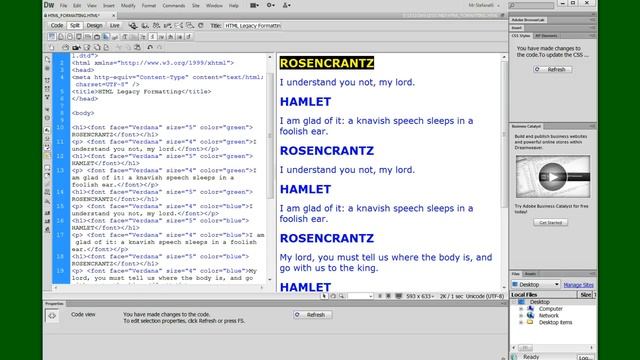Expand the Computer tree node

coord(521,309)
